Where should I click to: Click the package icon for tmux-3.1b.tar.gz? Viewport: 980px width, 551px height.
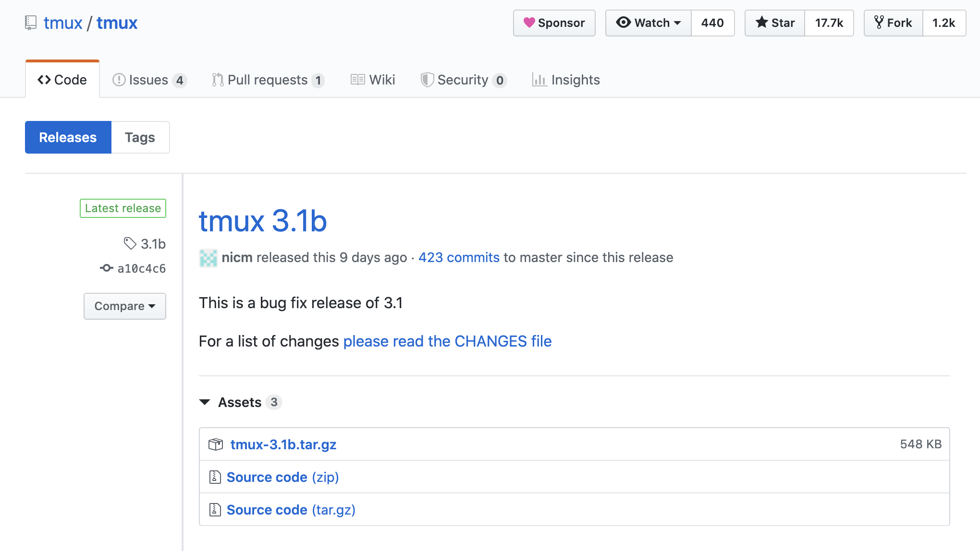(x=216, y=444)
